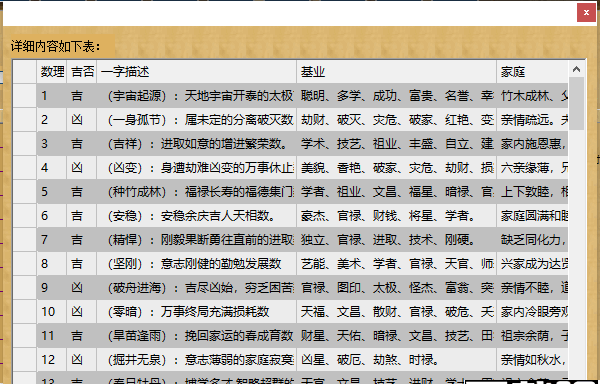The image size is (600, 384).
Task: Click the (坚刚) description cell
Action: (x=197, y=264)
